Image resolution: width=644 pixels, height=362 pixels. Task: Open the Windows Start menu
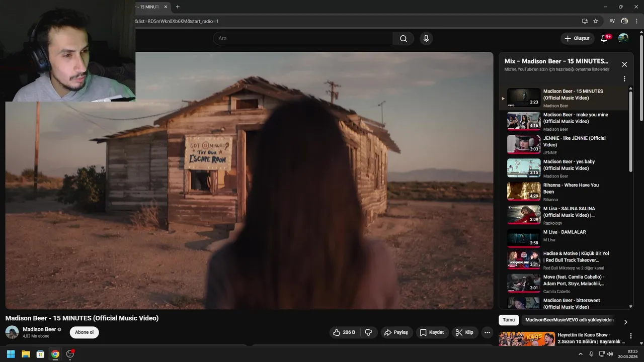coord(11,354)
